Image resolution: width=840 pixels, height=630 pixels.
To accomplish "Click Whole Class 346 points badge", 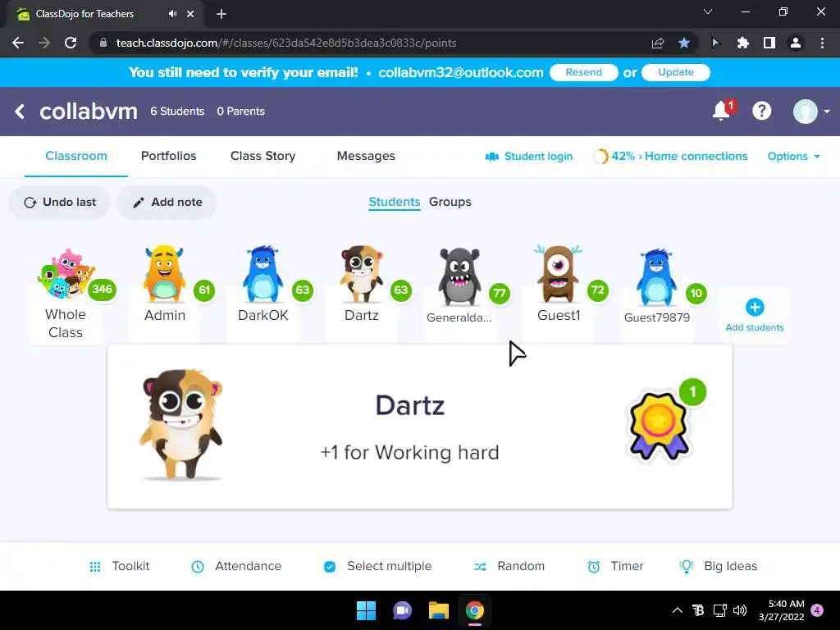I will point(103,290).
